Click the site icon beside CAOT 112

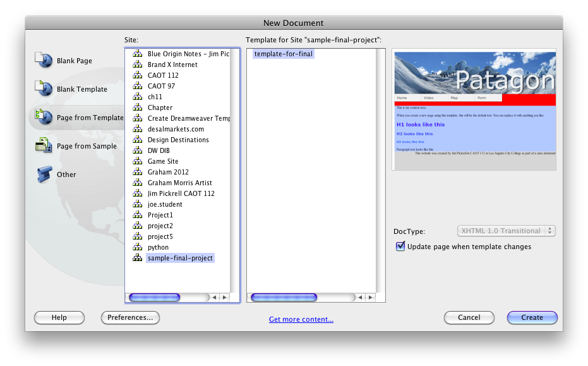[138, 75]
